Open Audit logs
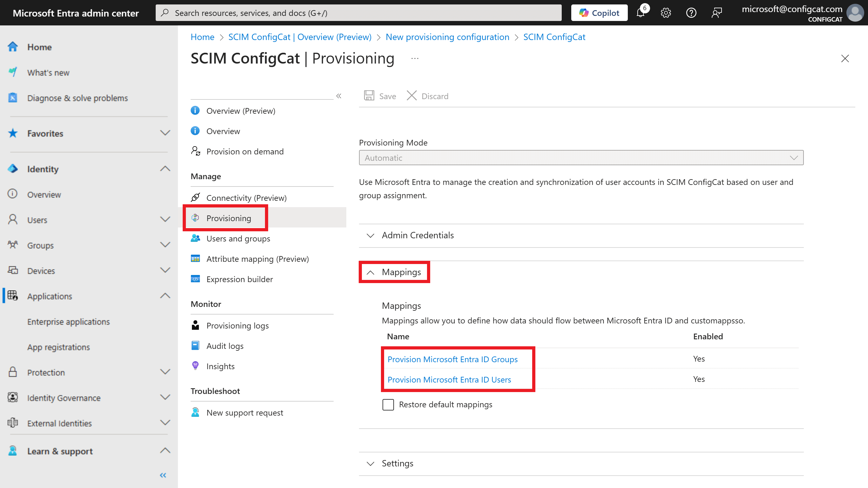 [x=225, y=345]
